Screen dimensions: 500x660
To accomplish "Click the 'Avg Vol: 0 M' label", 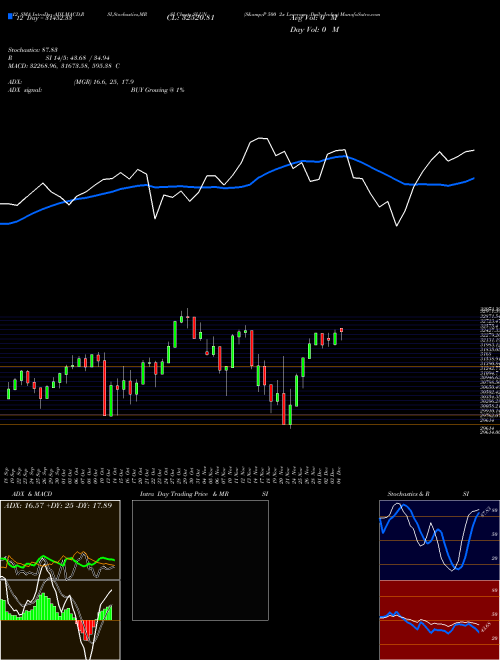I will [x=313, y=19].
